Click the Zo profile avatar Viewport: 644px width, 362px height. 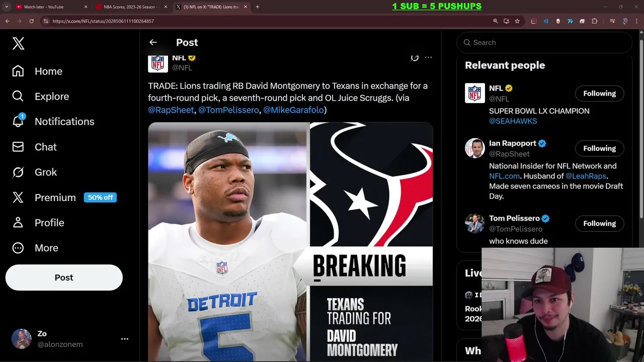22,339
